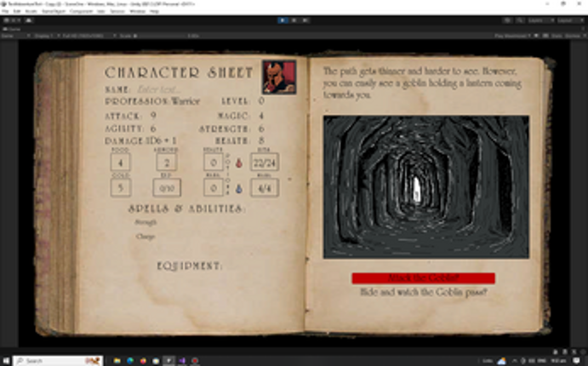Open Microsoft Edge from taskbar
Screen dimensions: 588x366
pyautogui.click(x=130, y=361)
